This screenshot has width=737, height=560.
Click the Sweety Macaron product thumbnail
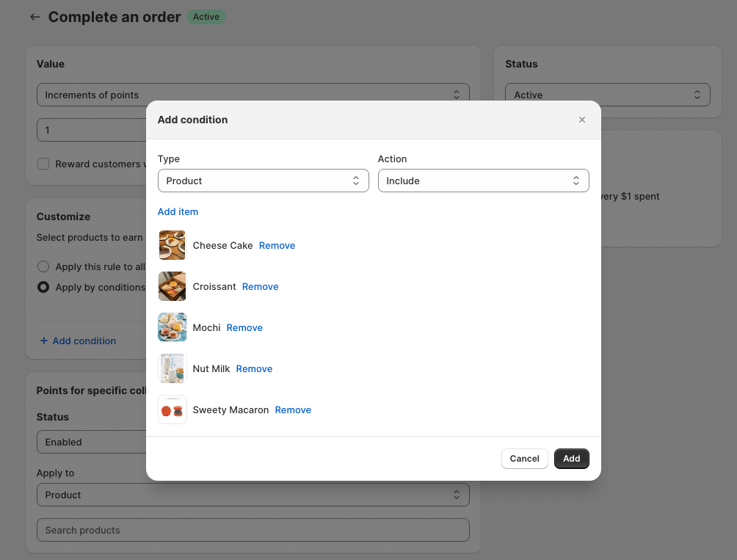coord(173,410)
